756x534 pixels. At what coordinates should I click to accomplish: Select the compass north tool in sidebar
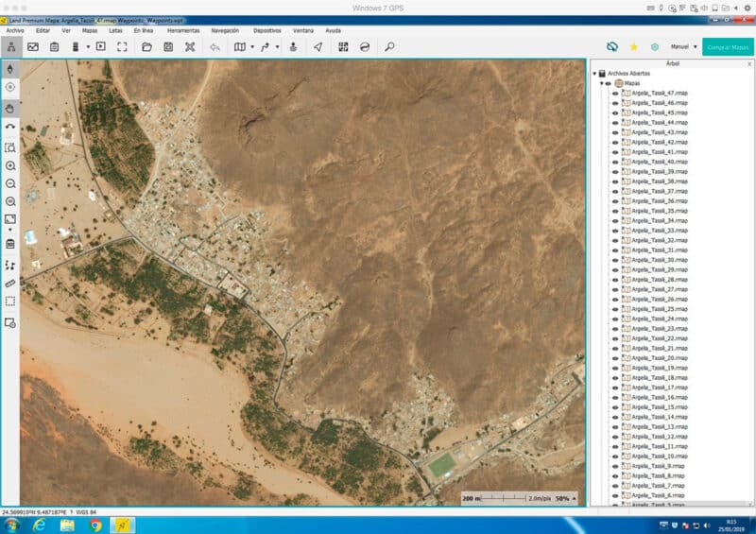point(10,69)
